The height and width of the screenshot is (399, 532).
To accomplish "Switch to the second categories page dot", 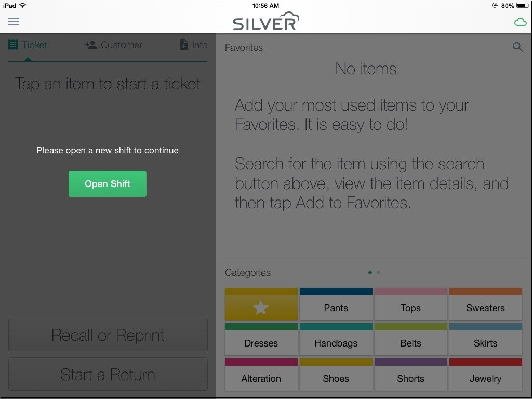I will [x=378, y=272].
